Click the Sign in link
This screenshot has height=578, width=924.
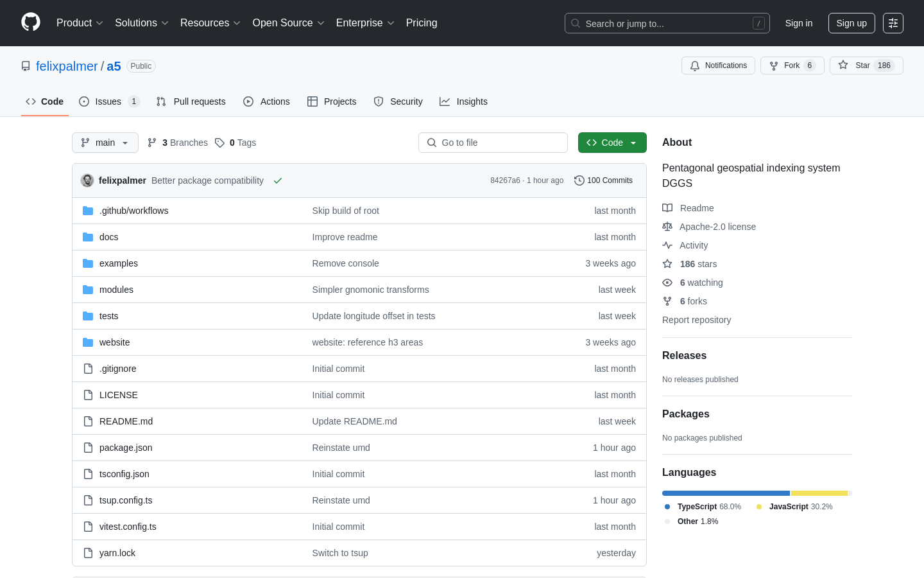pos(799,23)
